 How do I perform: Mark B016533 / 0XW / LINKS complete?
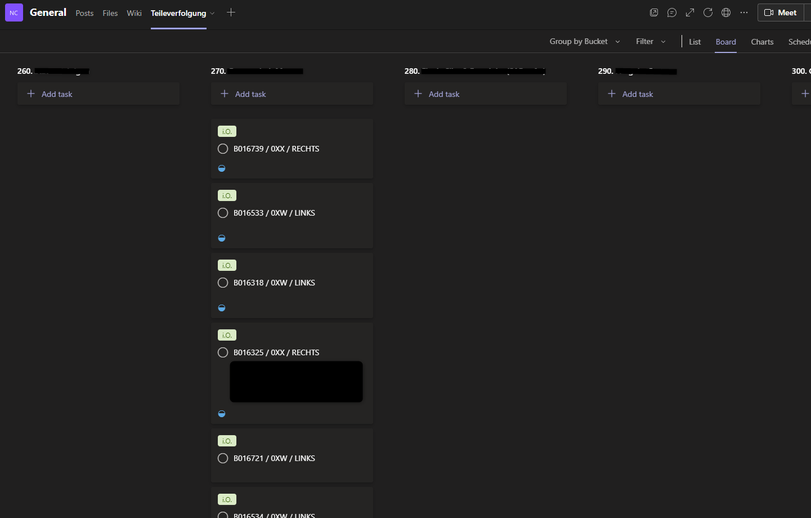[x=222, y=213]
